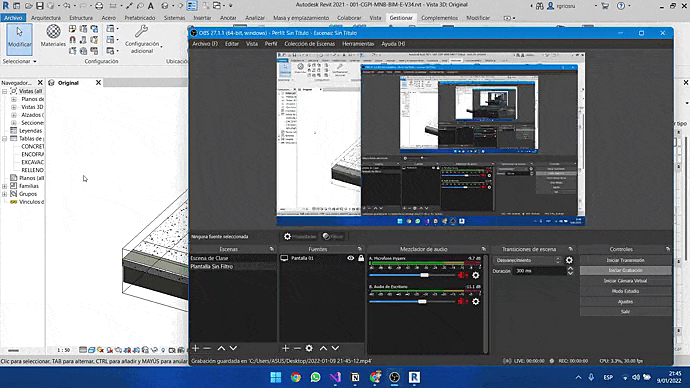Toggle lock of Pantalla 01 source
This screenshot has height=388, width=690.
[361, 258]
